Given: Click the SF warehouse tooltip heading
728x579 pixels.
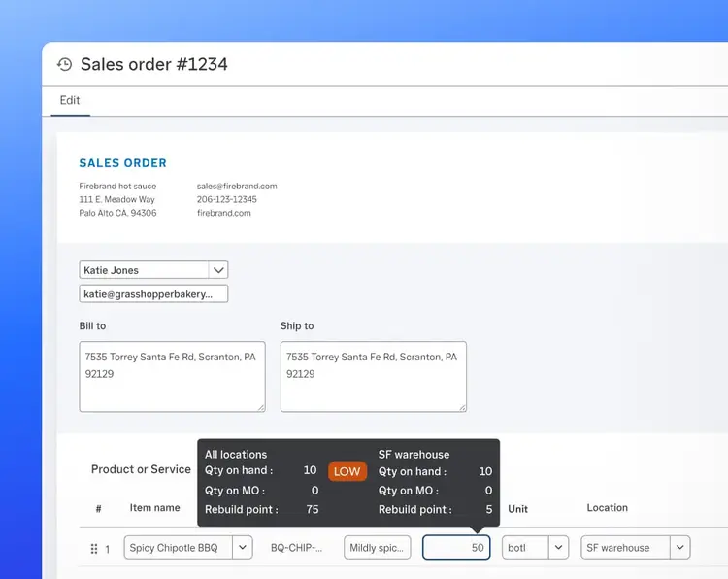Looking at the screenshot, I should 414,454.
